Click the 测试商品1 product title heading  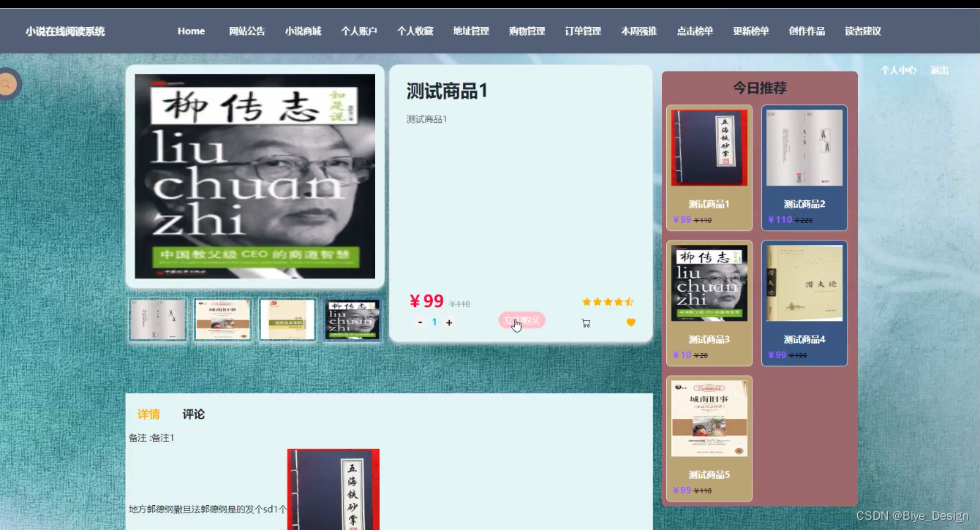coord(447,91)
